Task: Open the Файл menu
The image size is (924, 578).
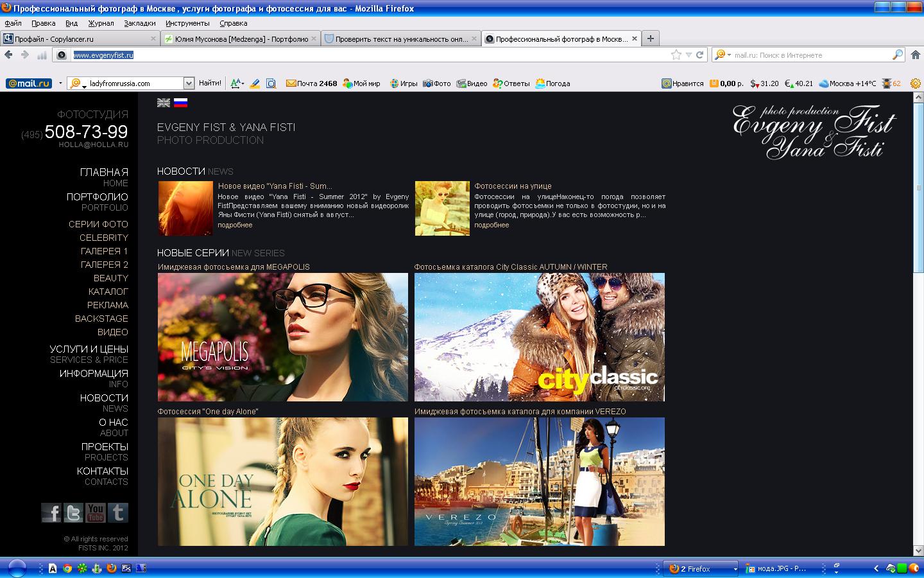Action: pyautogui.click(x=13, y=23)
